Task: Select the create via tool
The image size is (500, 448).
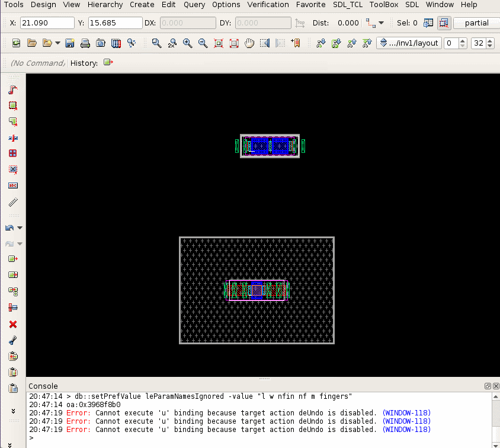Action: (13, 169)
